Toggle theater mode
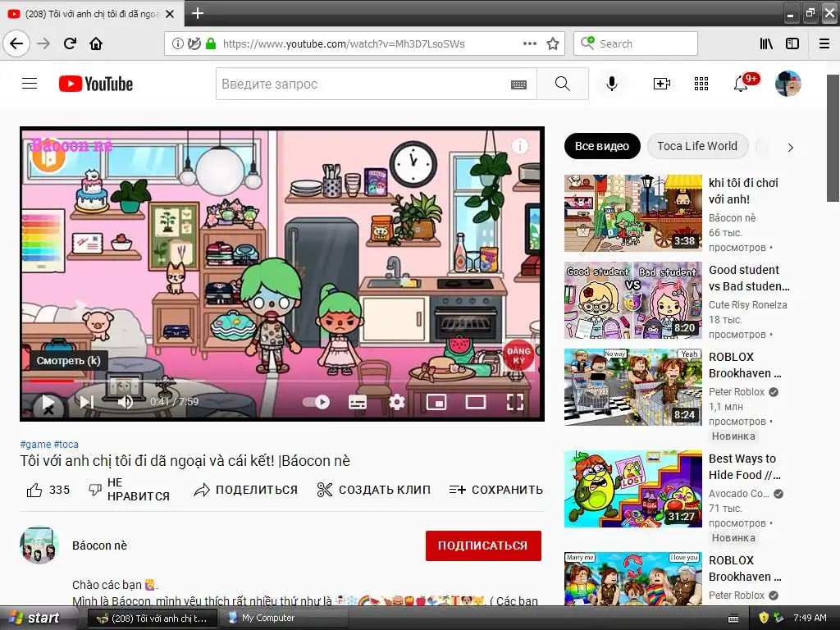Image resolution: width=840 pixels, height=630 pixels. [x=475, y=402]
